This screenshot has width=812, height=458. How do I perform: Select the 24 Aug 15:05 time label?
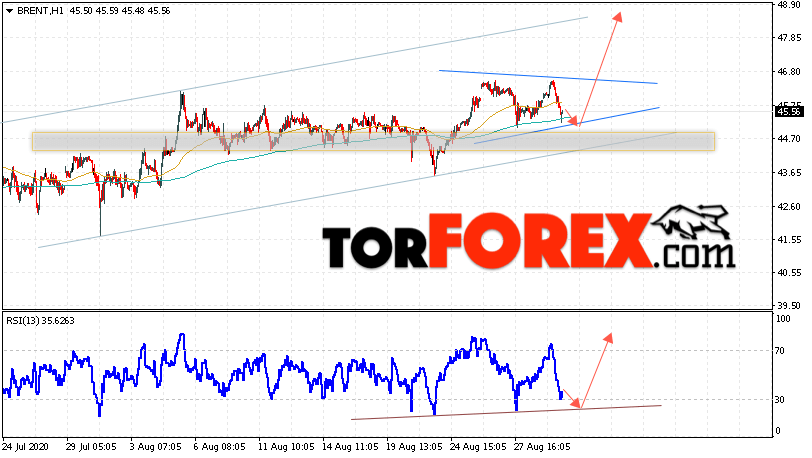478,447
